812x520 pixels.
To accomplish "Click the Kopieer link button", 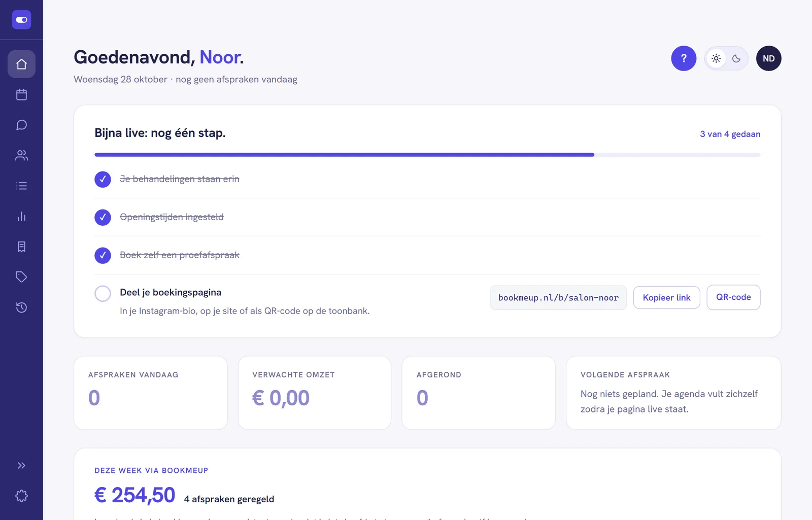I will pyautogui.click(x=666, y=298).
